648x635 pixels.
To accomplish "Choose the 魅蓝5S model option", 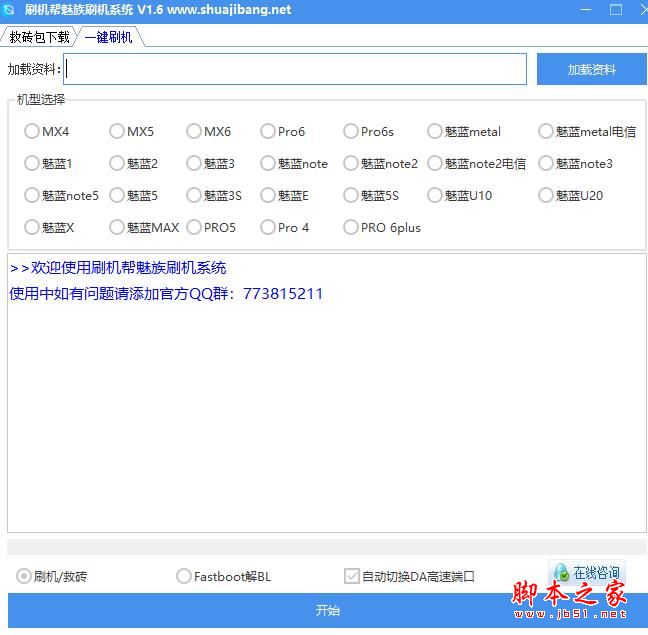I will pos(350,195).
